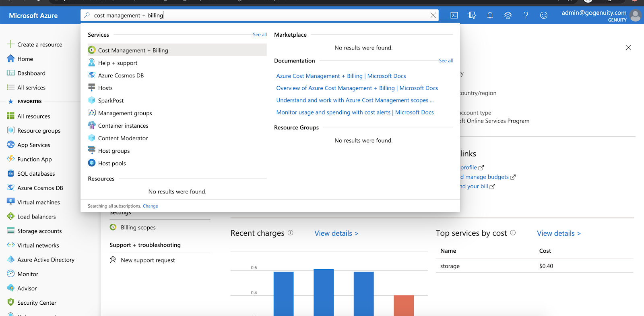Click the storage row in cost table
The image size is (644, 316).
coord(535,266)
